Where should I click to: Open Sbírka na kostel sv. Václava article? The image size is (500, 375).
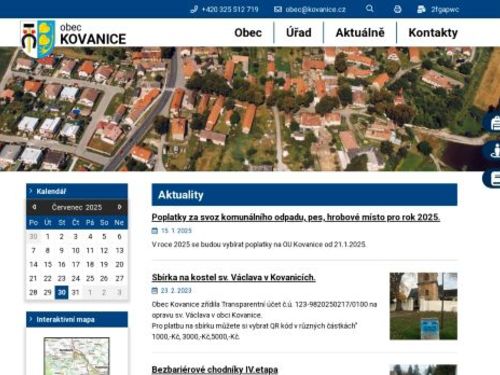[x=234, y=277]
